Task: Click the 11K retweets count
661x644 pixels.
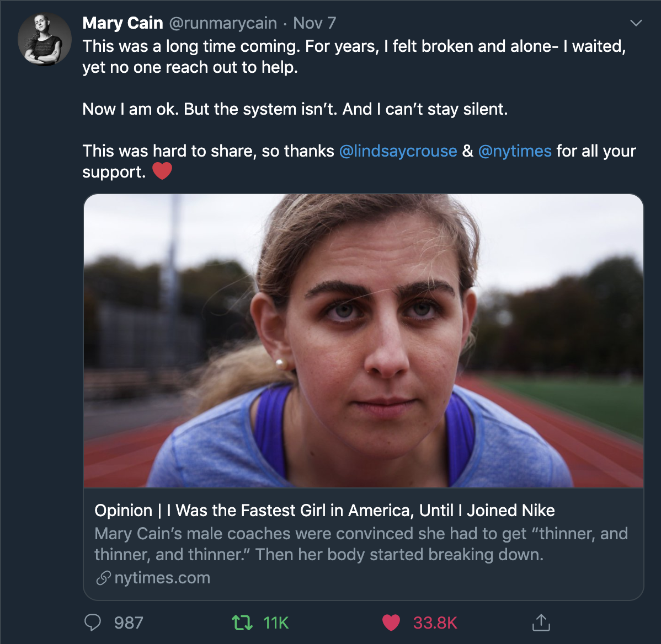Action: point(276,623)
